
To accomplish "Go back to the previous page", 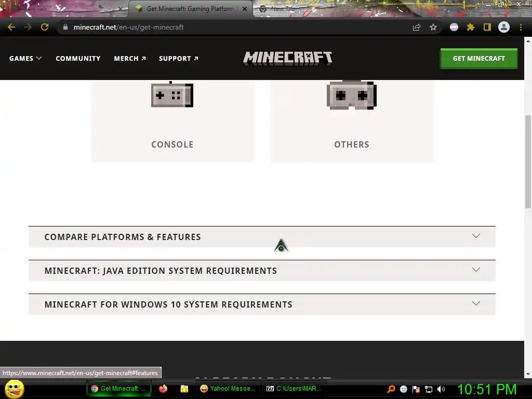I will tap(11, 27).
